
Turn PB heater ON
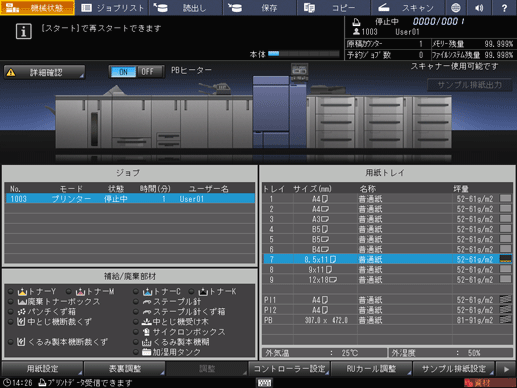pos(123,72)
